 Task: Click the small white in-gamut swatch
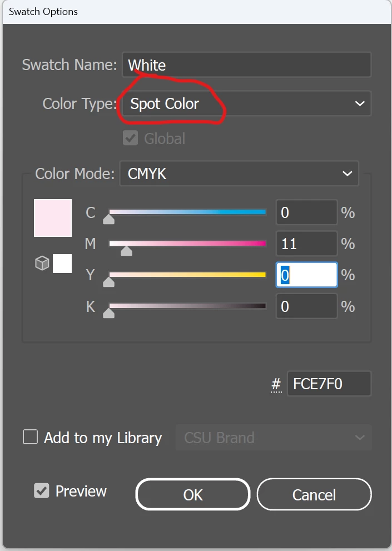tap(62, 264)
